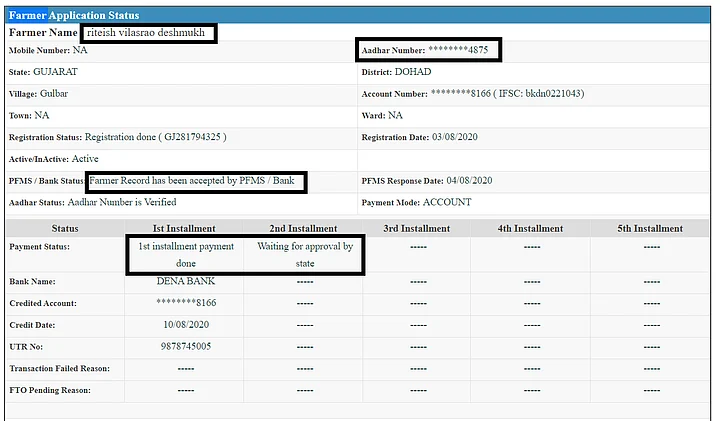Select the 1st installment payment done cell

[x=186, y=255]
